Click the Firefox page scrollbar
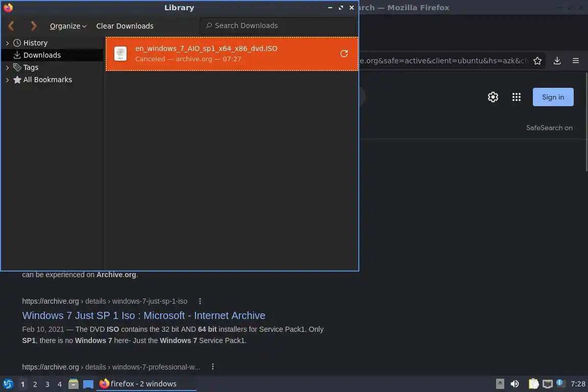 586,122
